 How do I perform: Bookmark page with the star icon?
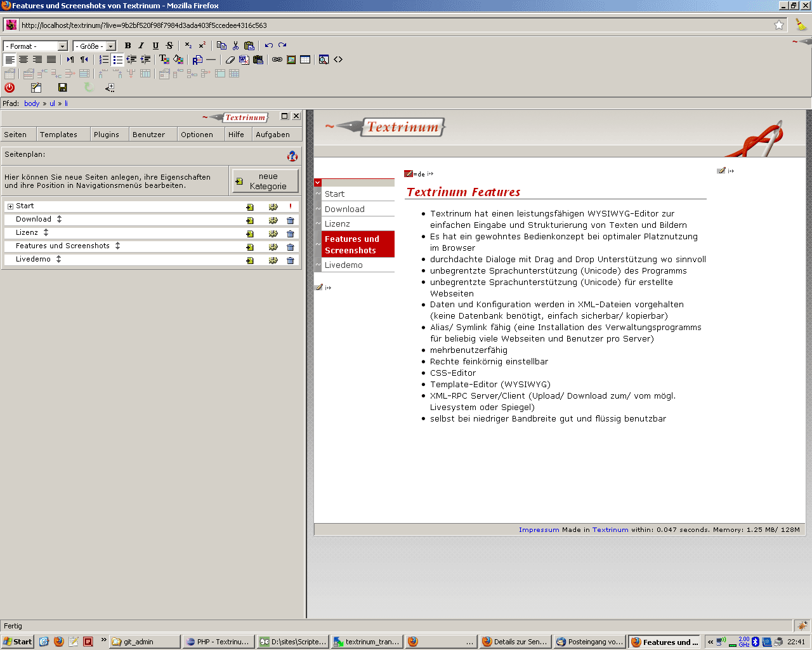(779, 25)
